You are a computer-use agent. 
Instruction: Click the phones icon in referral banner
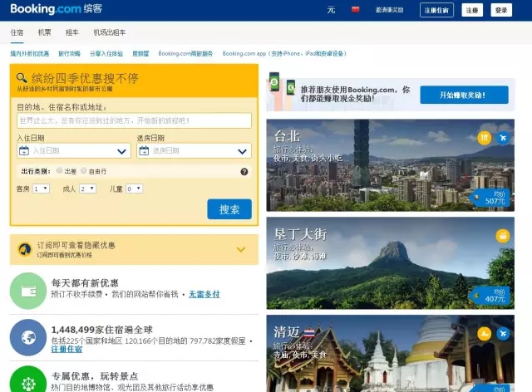(x=283, y=83)
